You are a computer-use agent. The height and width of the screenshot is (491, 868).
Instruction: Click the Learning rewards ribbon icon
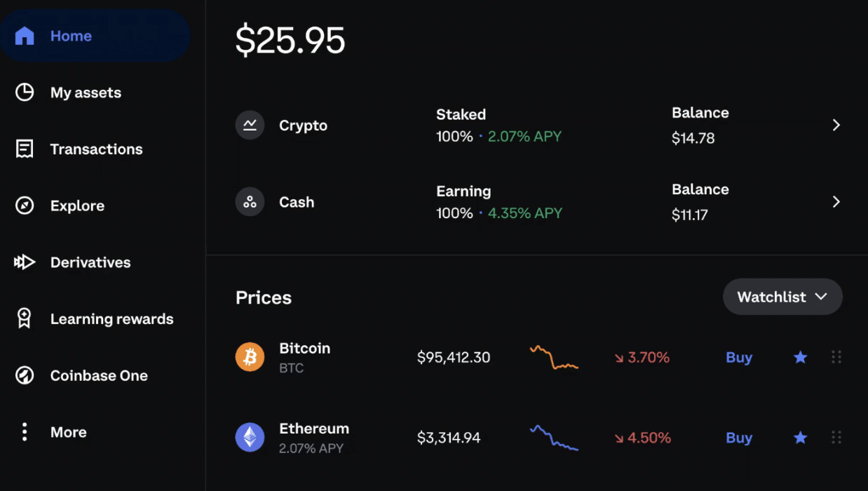25,318
